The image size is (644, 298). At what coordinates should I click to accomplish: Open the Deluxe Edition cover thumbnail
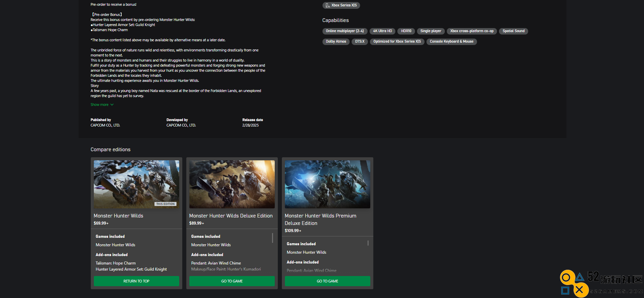coord(232,184)
